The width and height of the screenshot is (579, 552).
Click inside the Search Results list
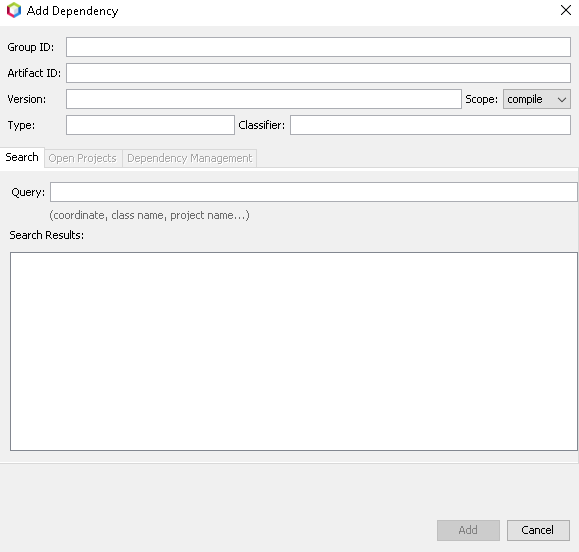294,351
